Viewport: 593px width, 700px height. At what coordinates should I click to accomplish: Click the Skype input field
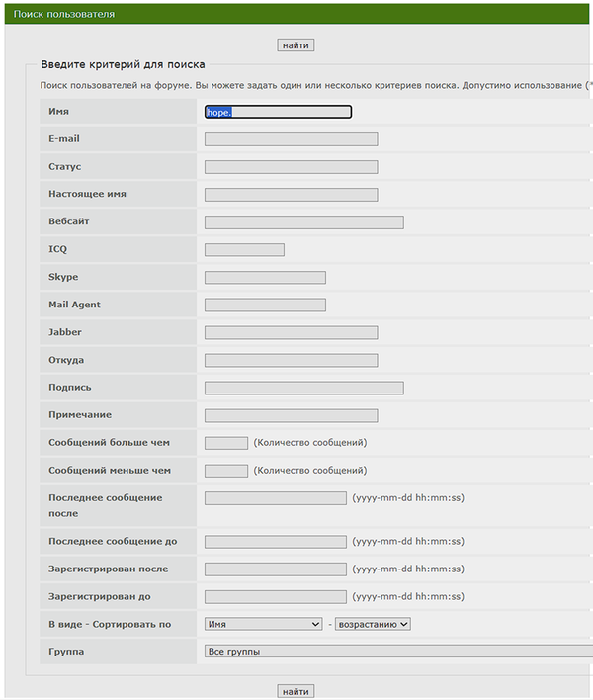[x=265, y=277]
